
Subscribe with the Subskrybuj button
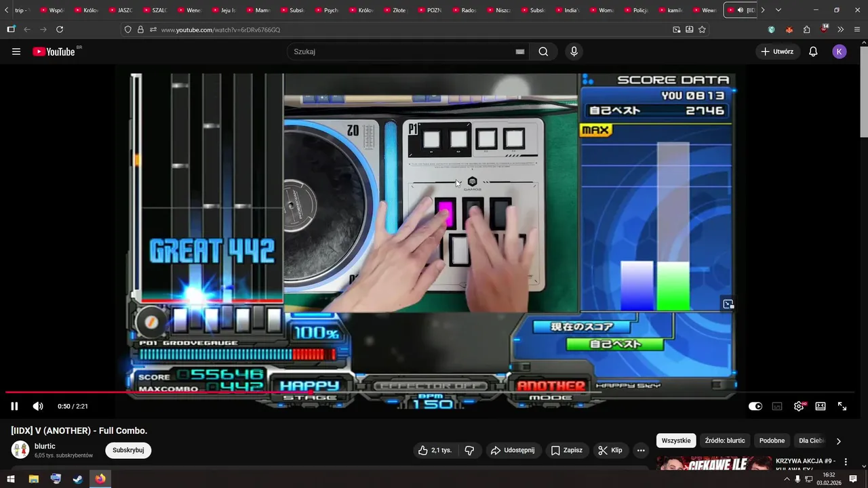128,450
